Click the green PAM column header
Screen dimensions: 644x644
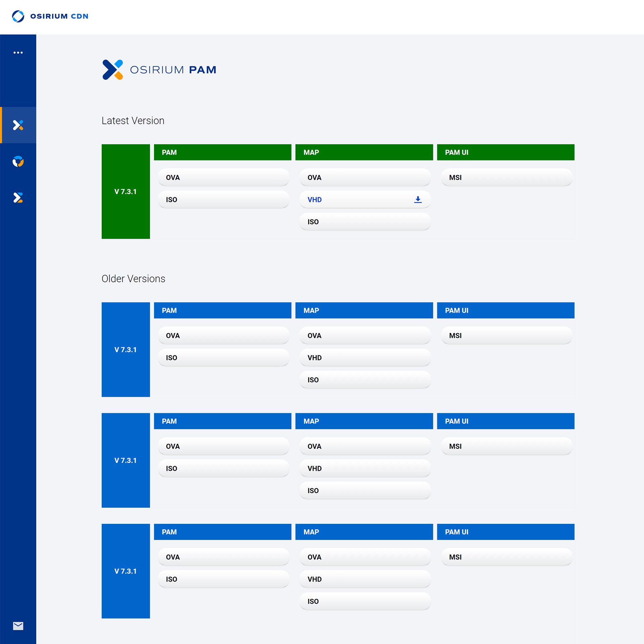click(222, 152)
